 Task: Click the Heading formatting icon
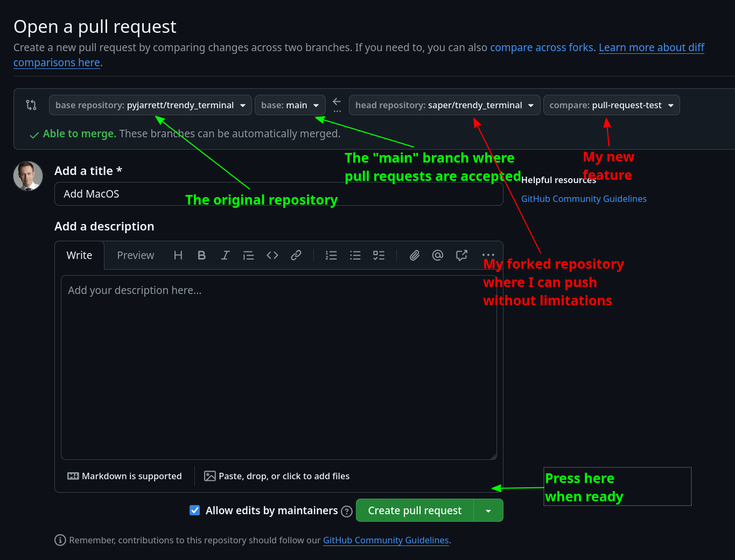178,255
